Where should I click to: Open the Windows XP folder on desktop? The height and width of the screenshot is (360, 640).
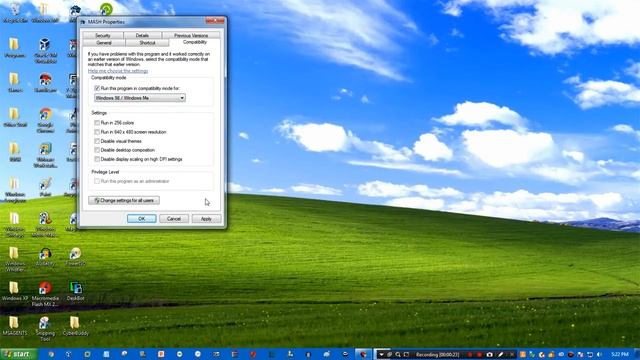(x=15, y=291)
